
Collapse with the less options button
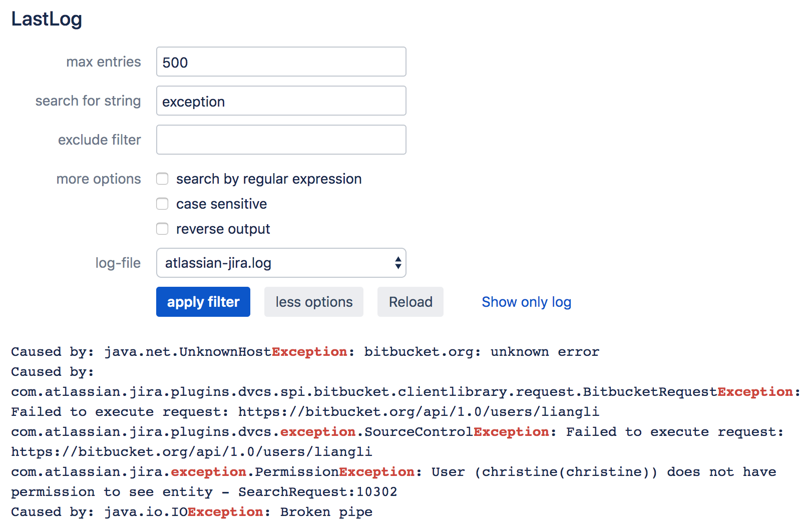pos(314,302)
